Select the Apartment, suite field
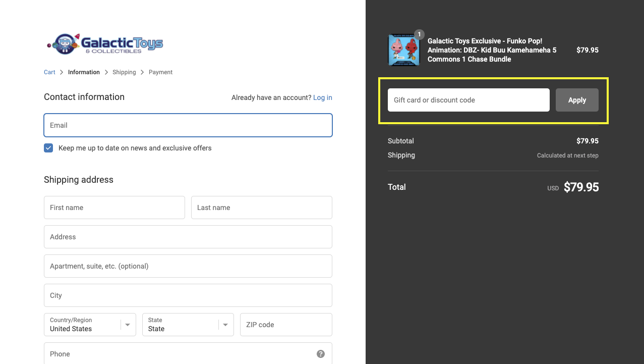Viewport: 644px width, 364px height. (188, 266)
